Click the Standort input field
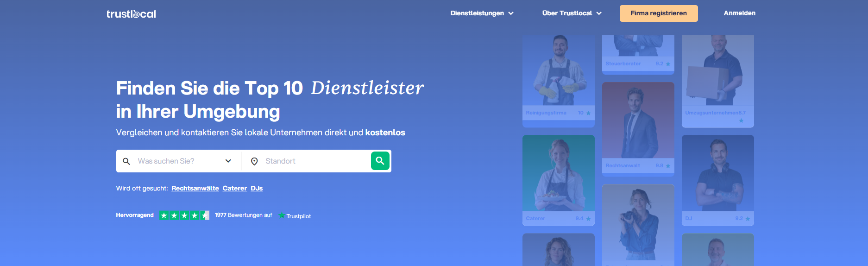The width and height of the screenshot is (868, 266). tap(307, 161)
